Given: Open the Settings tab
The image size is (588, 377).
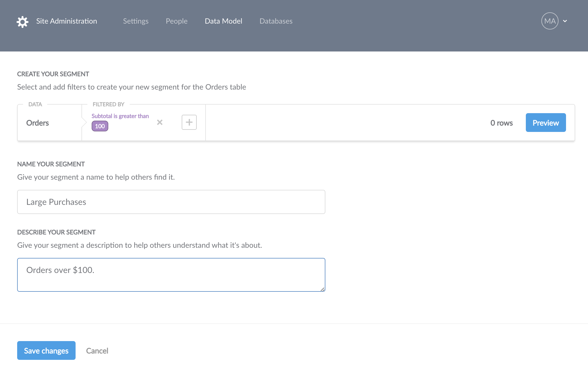Looking at the screenshot, I should point(136,21).
